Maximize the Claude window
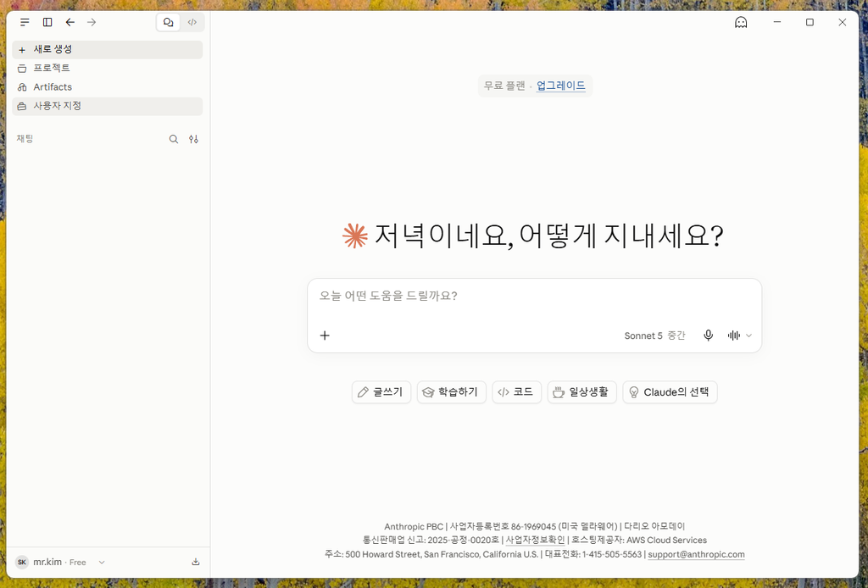Viewport: 868px width, 588px height. [x=810, y=22]
